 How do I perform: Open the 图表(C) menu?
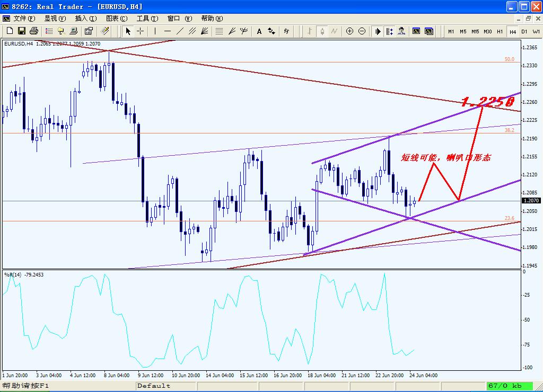coord(117,19)
